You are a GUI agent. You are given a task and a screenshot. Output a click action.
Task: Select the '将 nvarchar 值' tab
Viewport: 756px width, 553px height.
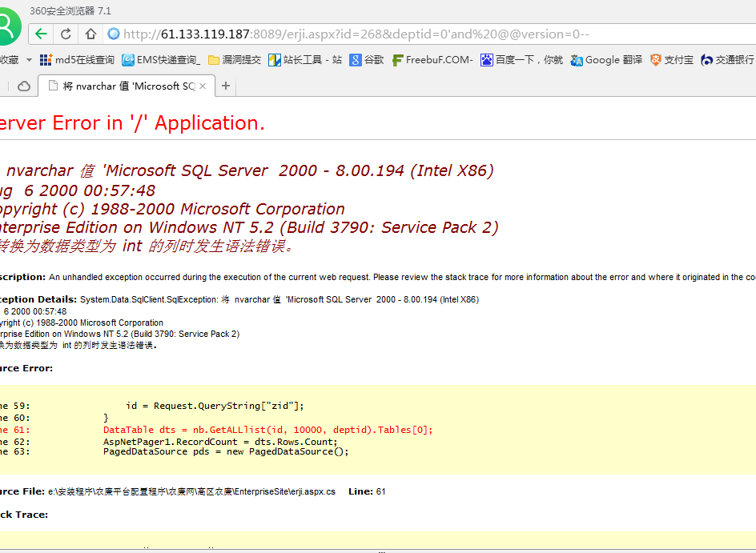[x=127, y=86]
